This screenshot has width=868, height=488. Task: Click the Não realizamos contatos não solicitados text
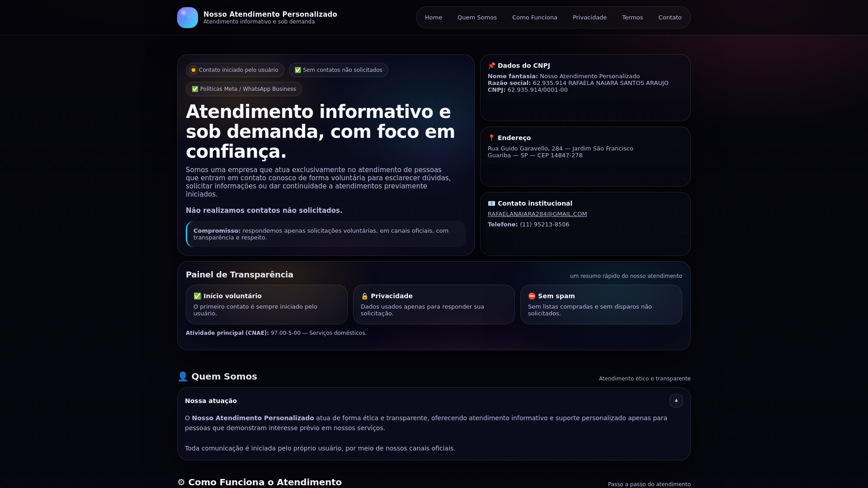[x=264, y=211]
